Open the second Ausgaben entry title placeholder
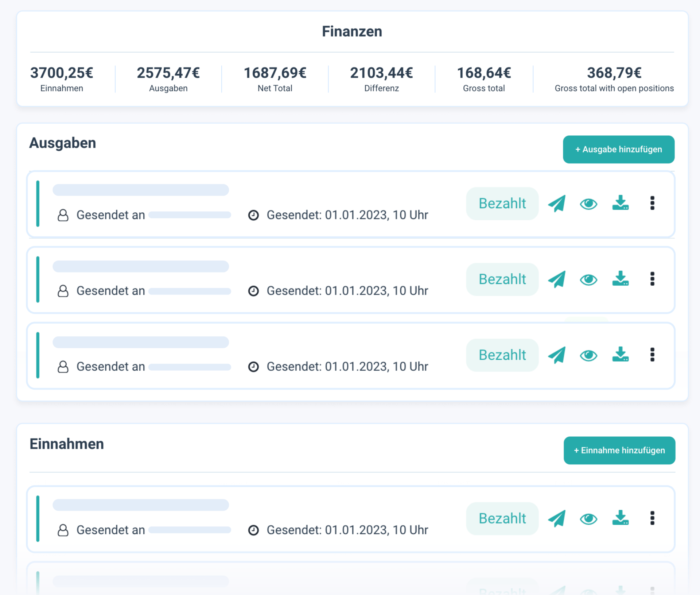This screenshot has height=595, width=700. click(x=141, y=266)
